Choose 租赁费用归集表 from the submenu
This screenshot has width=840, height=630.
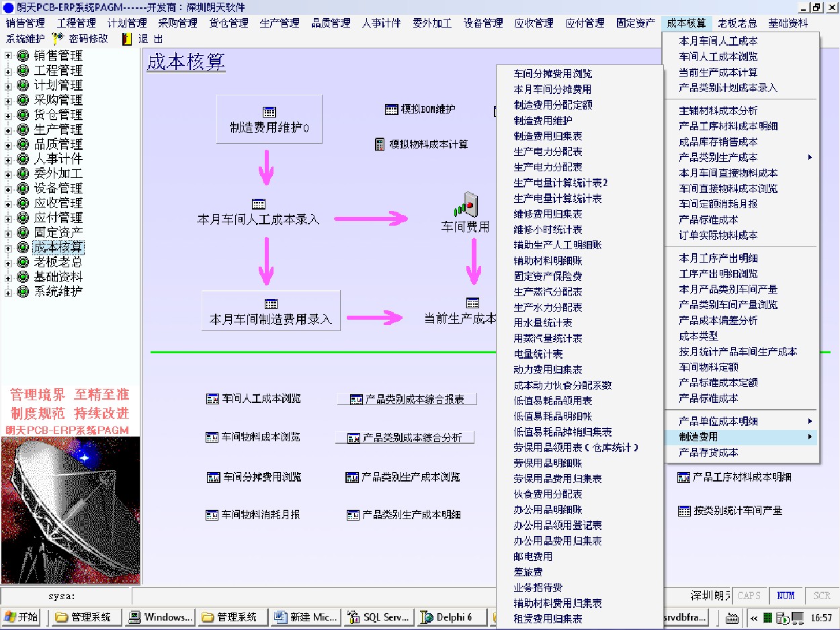pyautogui.click(x=579, y=619)
